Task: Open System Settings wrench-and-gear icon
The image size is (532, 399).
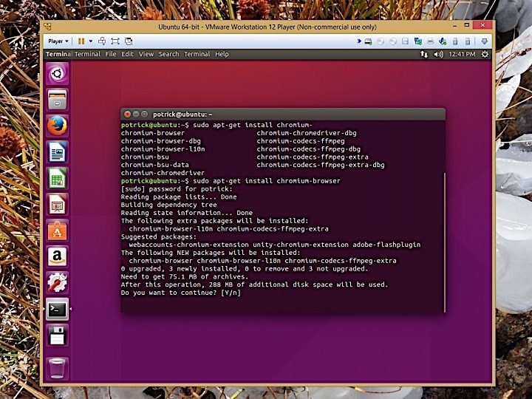Action: pyautogui.click(x=57, y=282)
